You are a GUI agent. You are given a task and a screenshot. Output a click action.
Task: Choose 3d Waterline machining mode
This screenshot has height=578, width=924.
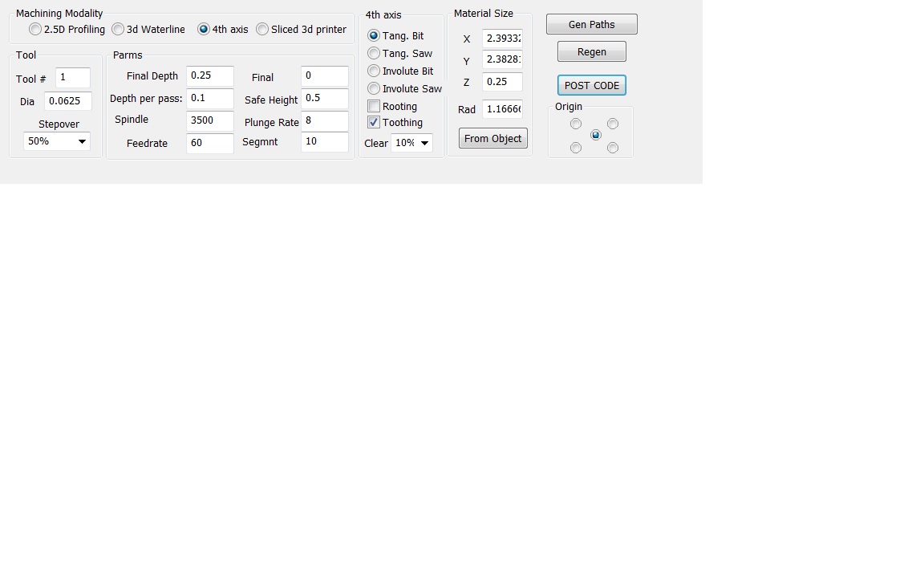118,30
